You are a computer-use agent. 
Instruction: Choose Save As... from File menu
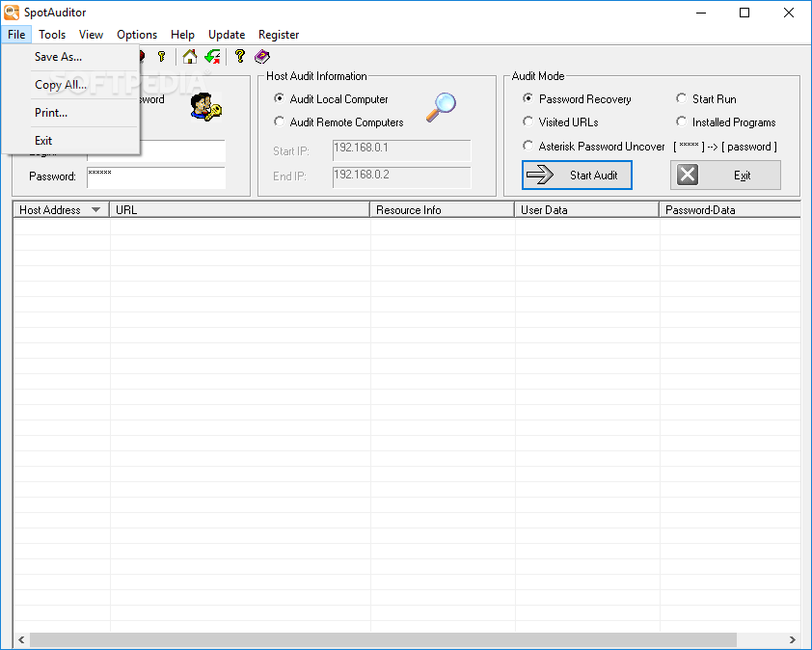pos(71,57)
